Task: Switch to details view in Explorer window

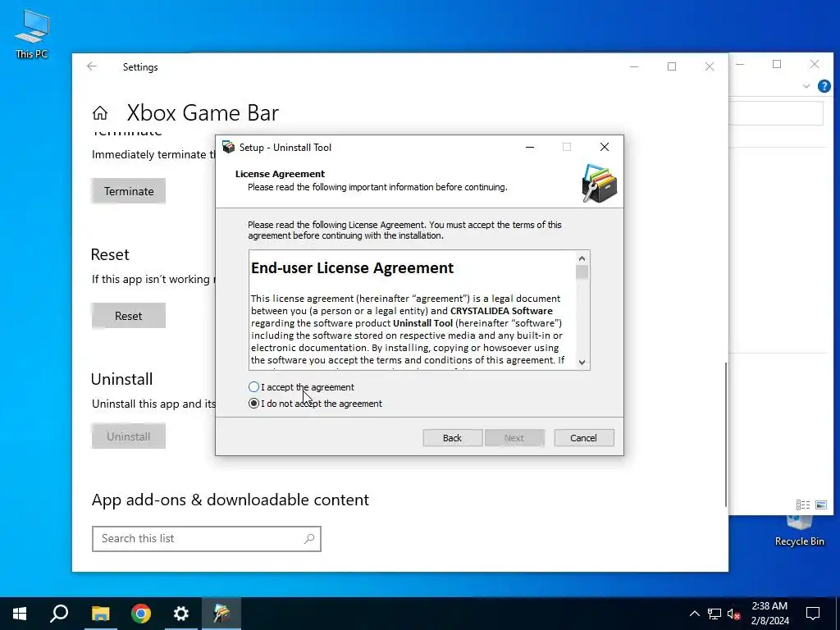Action: coord(803,504)
